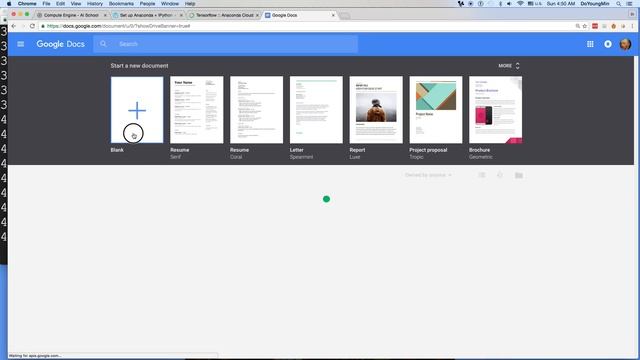The width and height of the screenshot is (640, 360).
Task: Open the Bookmarks menu
Action: point(121,4)
